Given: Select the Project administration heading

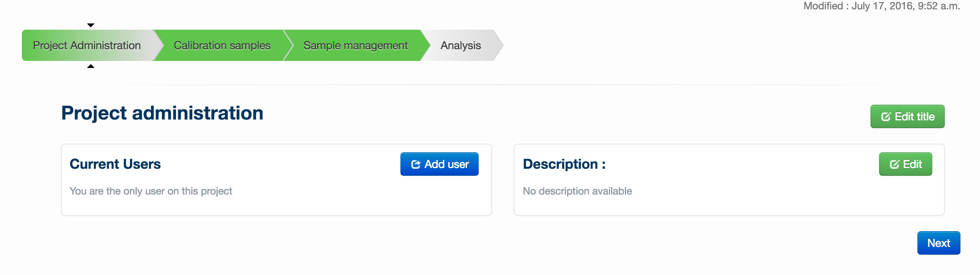Looking at the screenshot, I should [x=162, y=113].
